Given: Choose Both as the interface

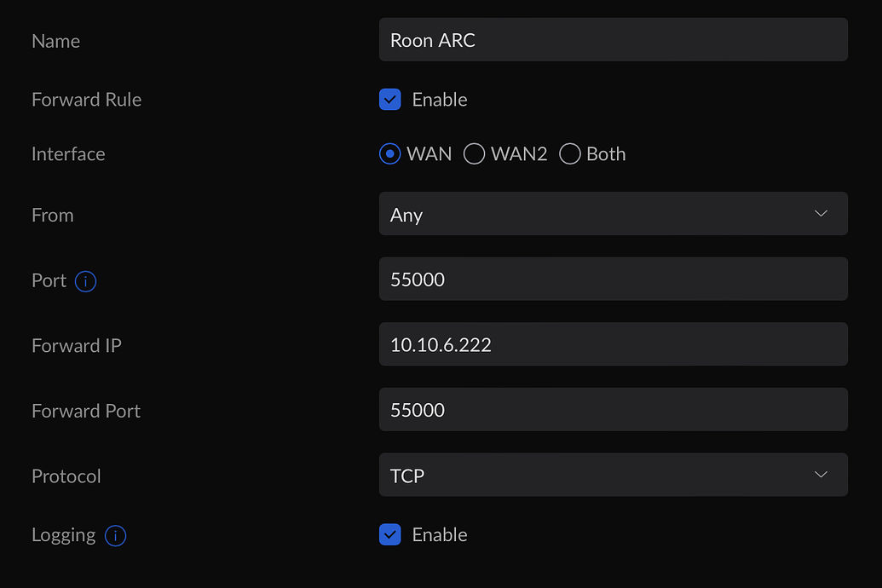Looking at the screenshot, I should click(x=569, y=153).
